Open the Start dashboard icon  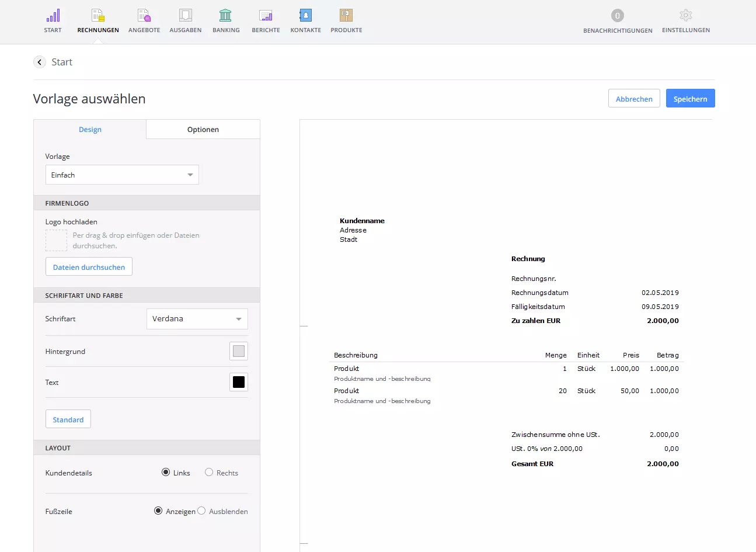[53, 16]
